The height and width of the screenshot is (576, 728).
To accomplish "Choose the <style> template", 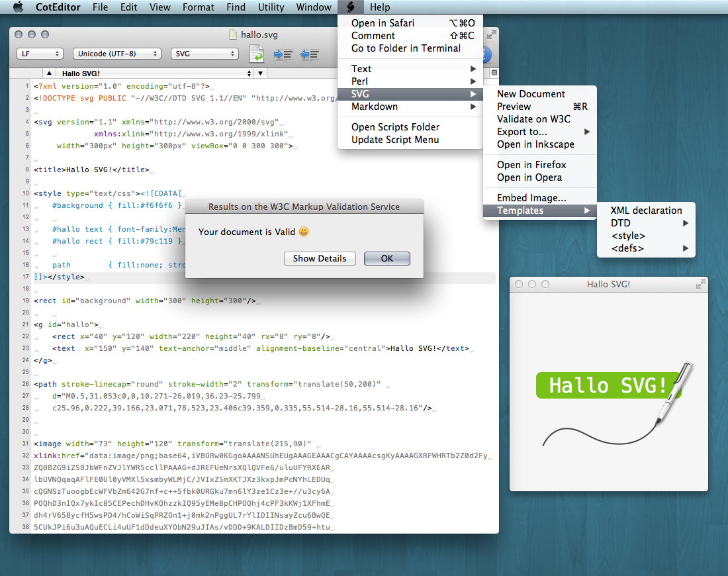I will 647,236.
